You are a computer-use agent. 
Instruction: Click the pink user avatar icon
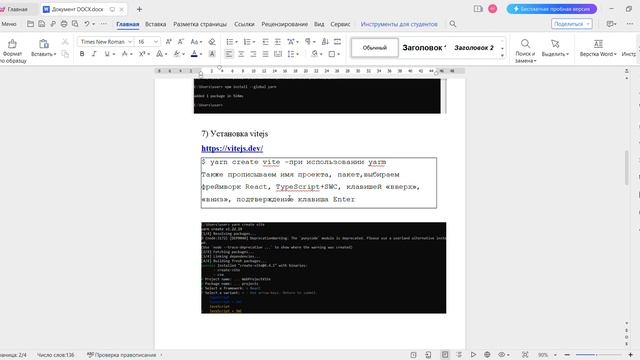493,9
